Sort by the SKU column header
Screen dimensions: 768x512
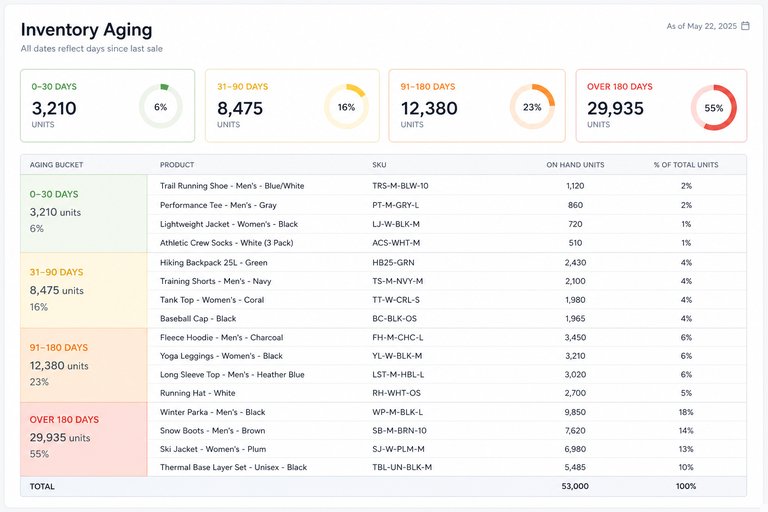tap(379, 165)
